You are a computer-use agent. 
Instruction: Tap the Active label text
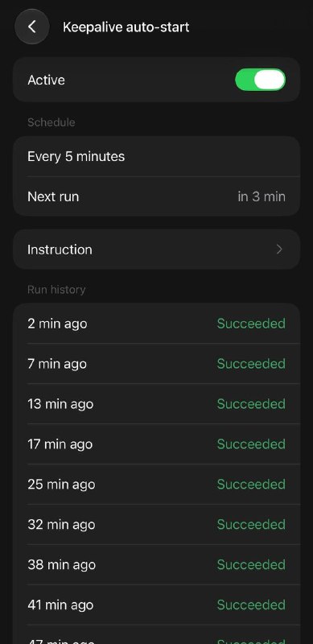(46, 80)
